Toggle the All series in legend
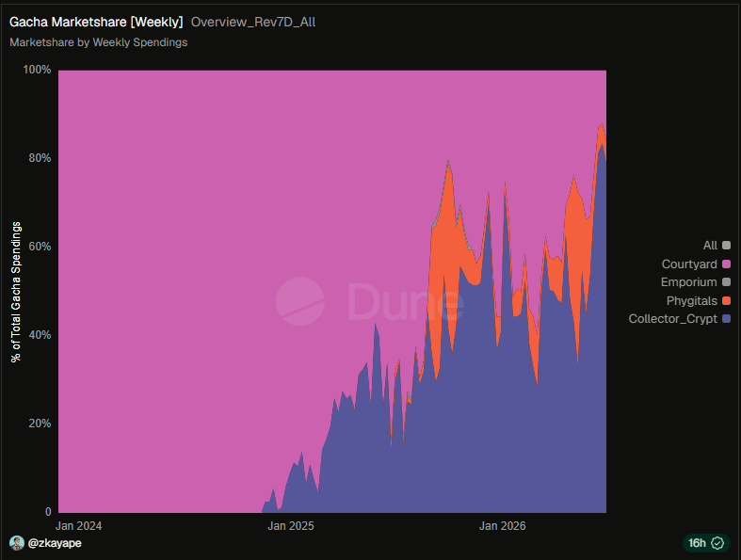 (x=717, y=246)
